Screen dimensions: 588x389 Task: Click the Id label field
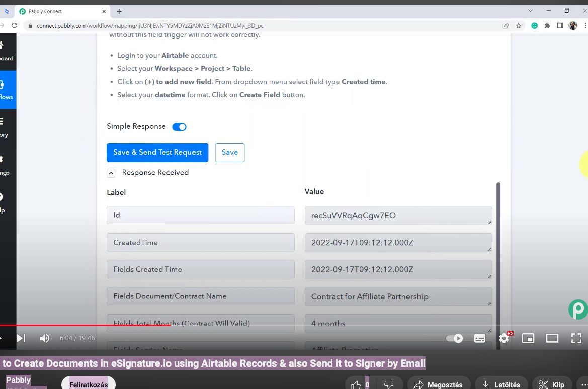pyautogui.click(x=201, y=215)
